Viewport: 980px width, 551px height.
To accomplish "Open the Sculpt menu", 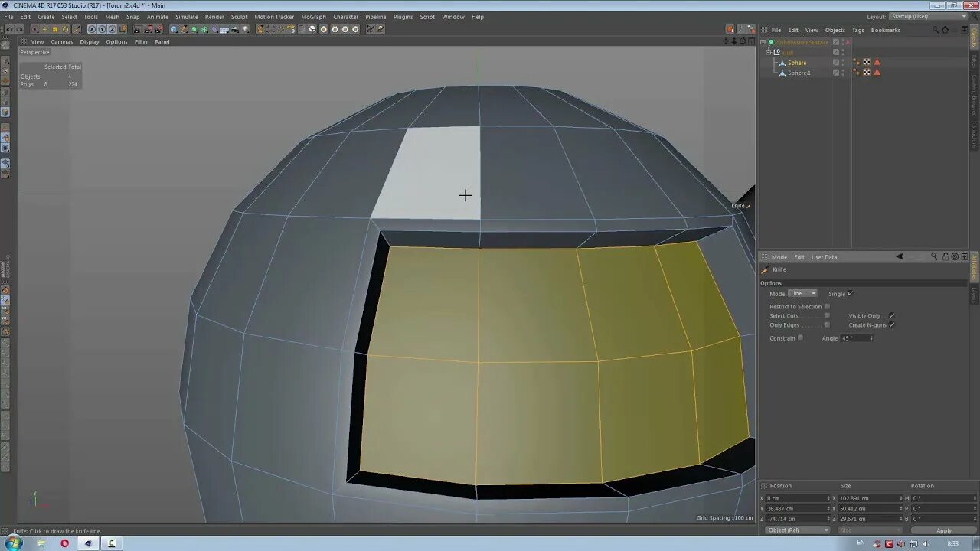I will [239, 17].
